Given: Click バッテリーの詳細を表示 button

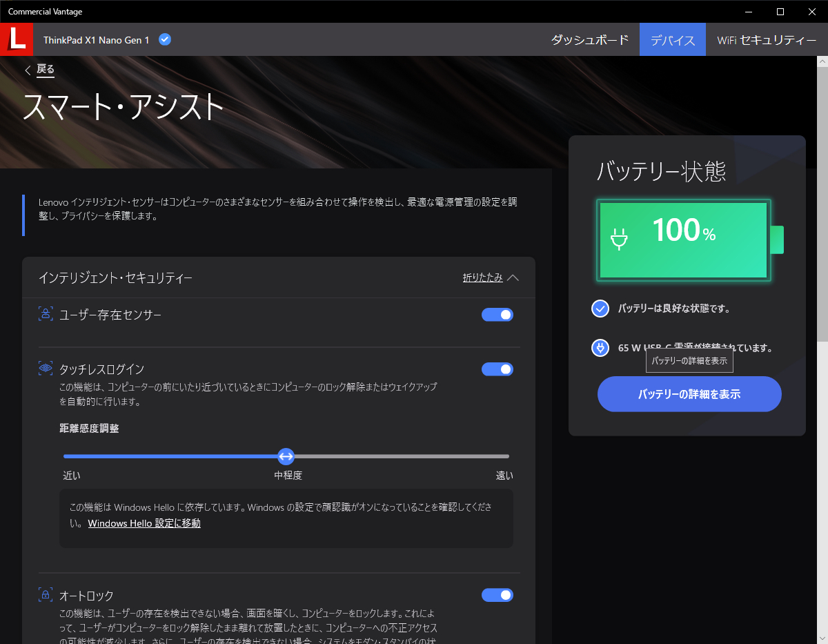Looking at the screenshot, I should coord(689,394).
